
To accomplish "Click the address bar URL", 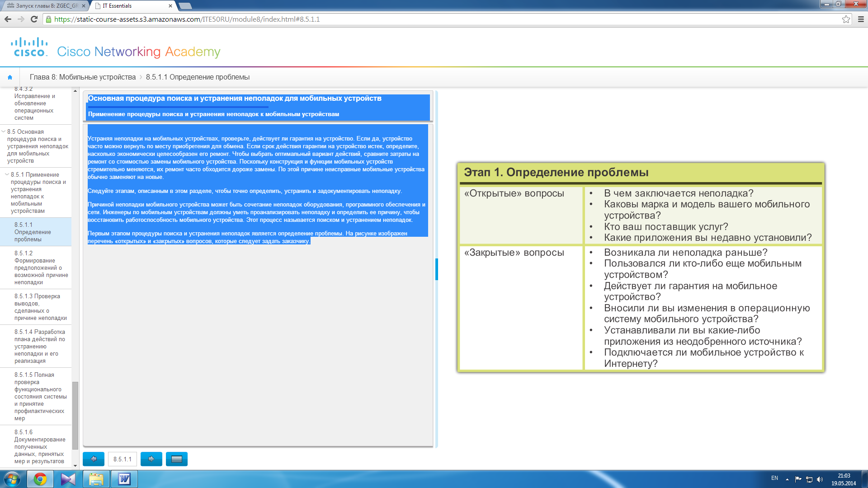I will click(187, 19).
